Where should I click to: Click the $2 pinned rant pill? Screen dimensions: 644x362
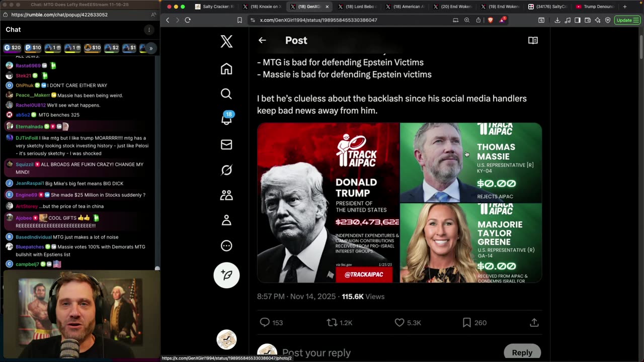coord(112,48)
